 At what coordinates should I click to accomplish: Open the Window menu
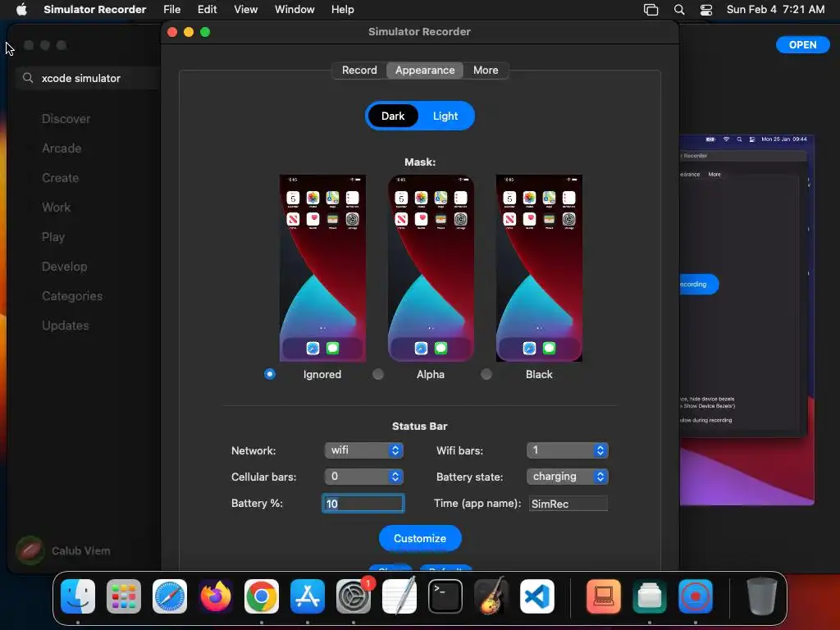click(294, 9)
